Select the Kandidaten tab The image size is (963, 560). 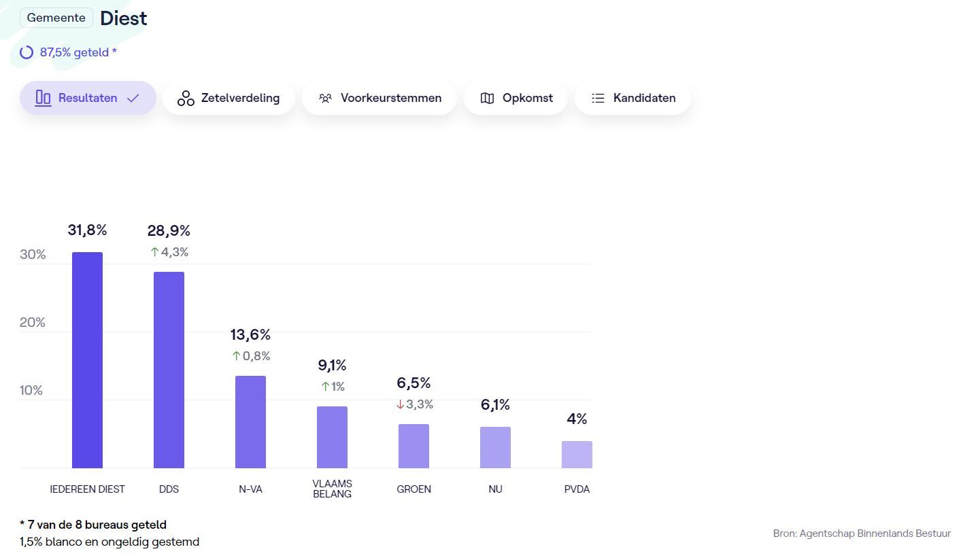pyautogui.click(x=632, y=99)
